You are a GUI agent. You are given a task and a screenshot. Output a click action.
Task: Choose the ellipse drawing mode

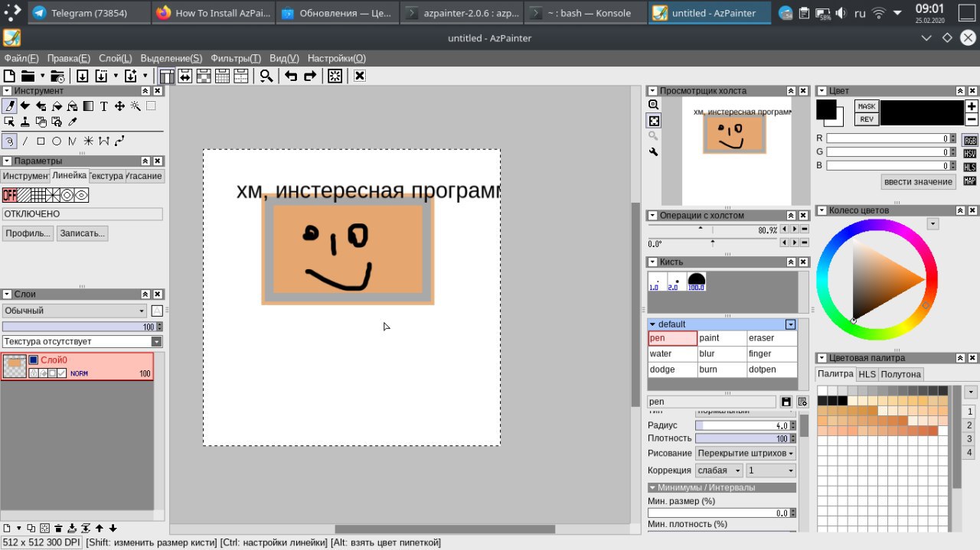click(x=57, y=141)
